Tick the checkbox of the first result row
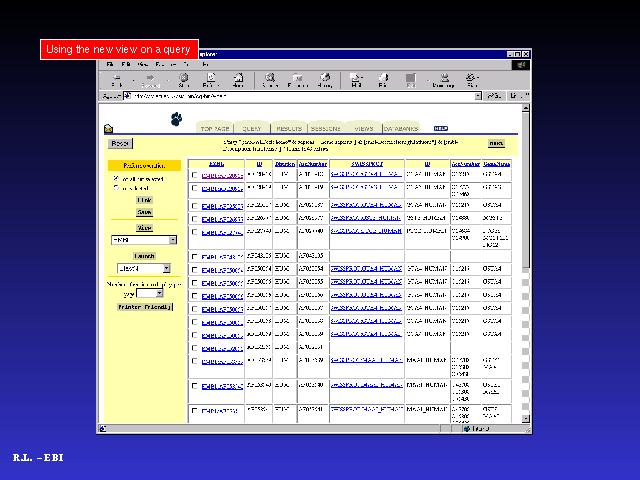640x480 pixels. pyautogui.click(x=195, y=175)
